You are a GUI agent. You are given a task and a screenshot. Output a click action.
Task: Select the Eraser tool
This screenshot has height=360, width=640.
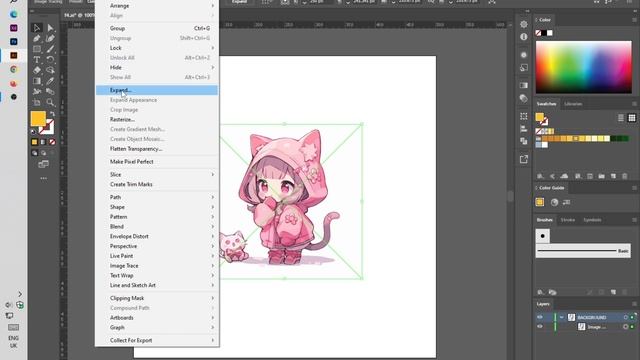[37, 70]
